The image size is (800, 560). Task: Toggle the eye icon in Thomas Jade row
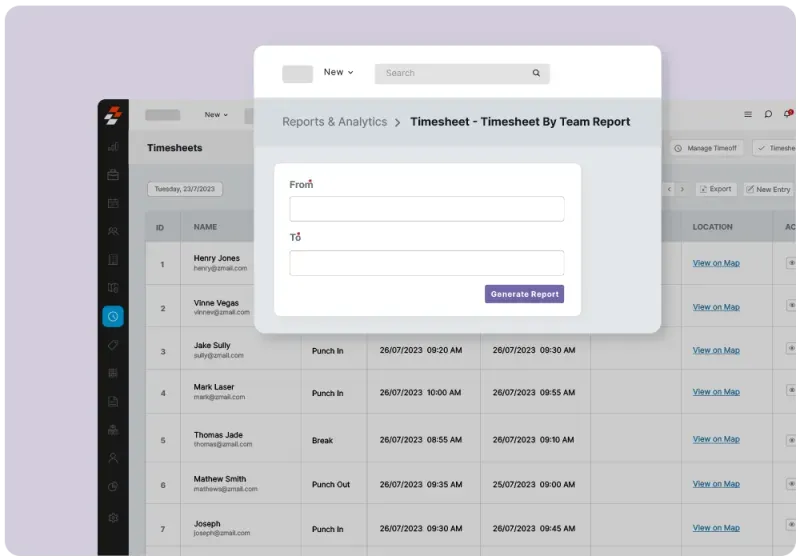point(792,438)
